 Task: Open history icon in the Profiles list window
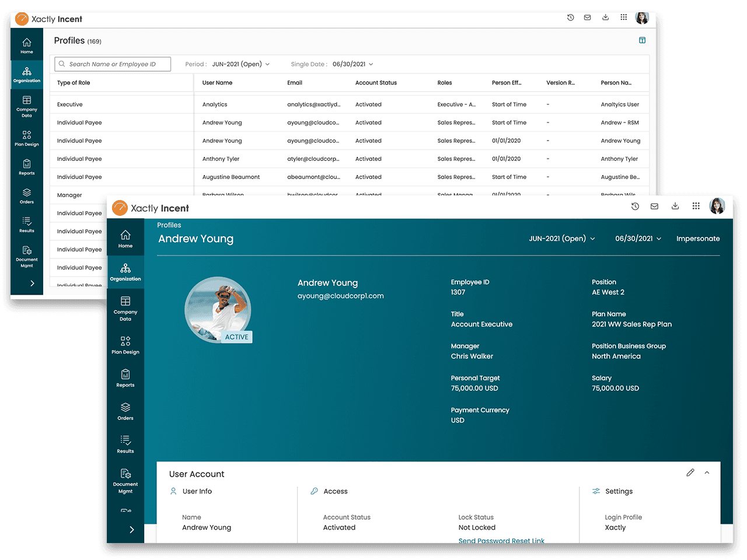(570, 17)
